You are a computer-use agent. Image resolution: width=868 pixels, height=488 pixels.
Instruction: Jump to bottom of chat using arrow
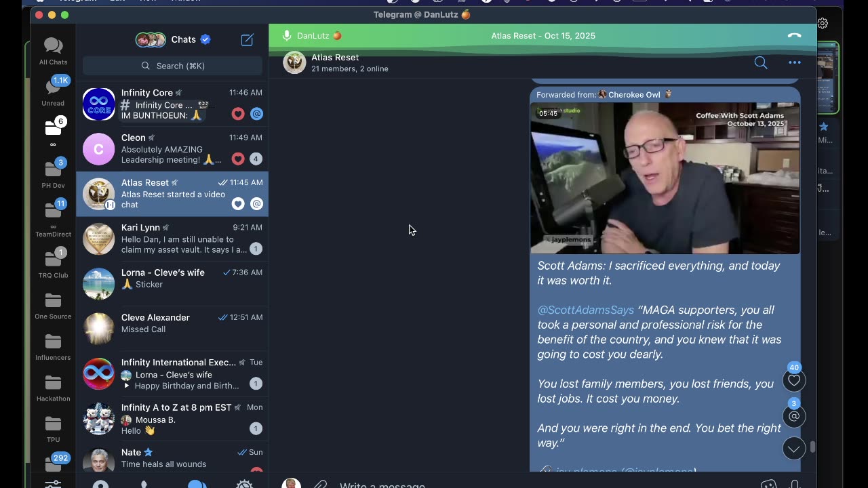point(794,449)
